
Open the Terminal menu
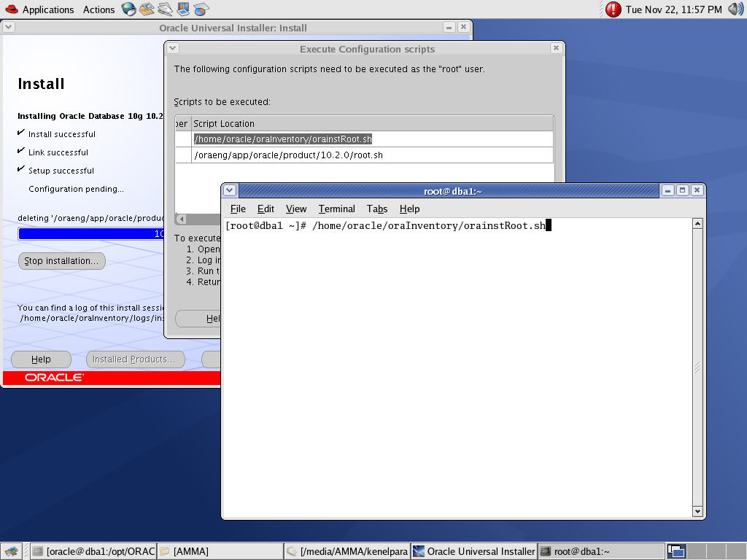336,209
